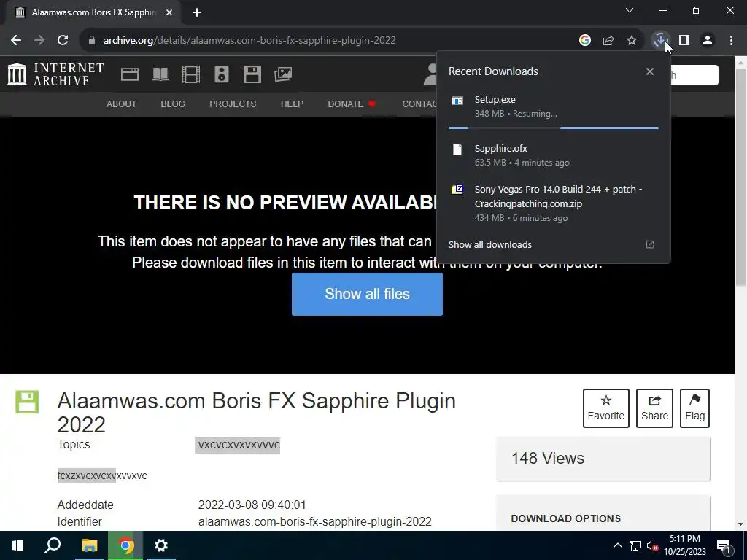Click the scrollbar down arrow
This screenshot has width=747, height=560.
[x=741, y=524]
